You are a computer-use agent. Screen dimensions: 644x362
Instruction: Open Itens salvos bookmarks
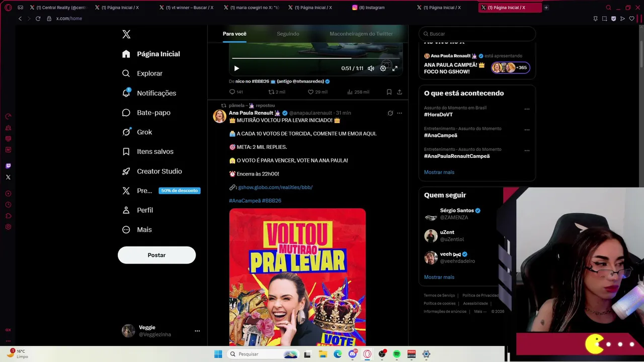148,151
